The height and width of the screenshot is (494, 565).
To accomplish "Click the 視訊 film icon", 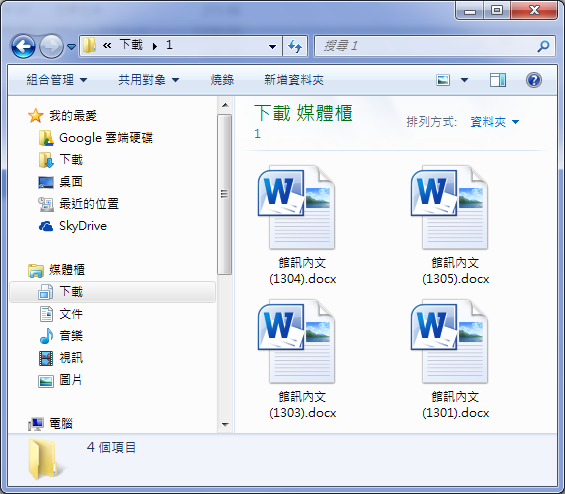I will [x=46, y=358].
